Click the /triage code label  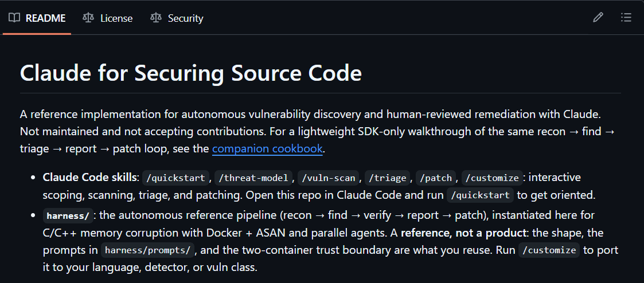pos(388,178)
